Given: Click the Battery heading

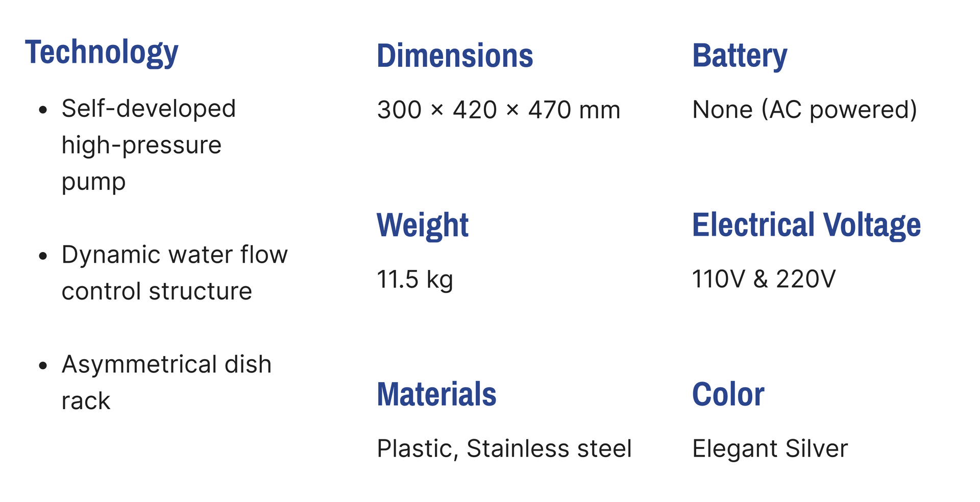Looking at the screenshot, I should click(x=740, y=56).
